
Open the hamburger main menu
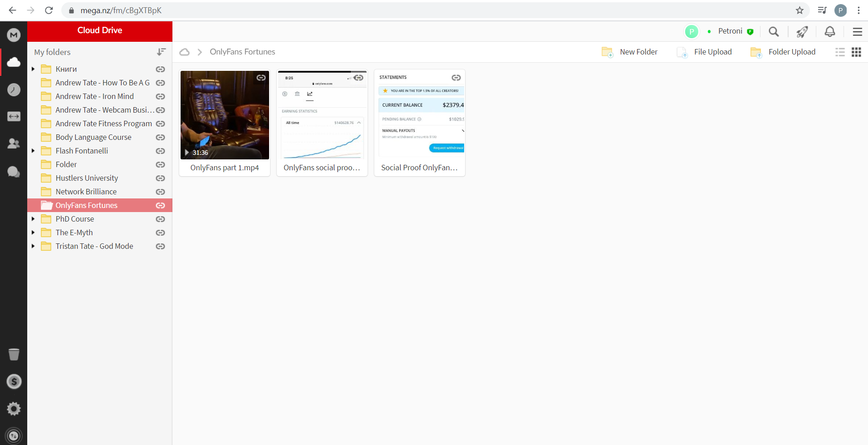click(857, 31)
